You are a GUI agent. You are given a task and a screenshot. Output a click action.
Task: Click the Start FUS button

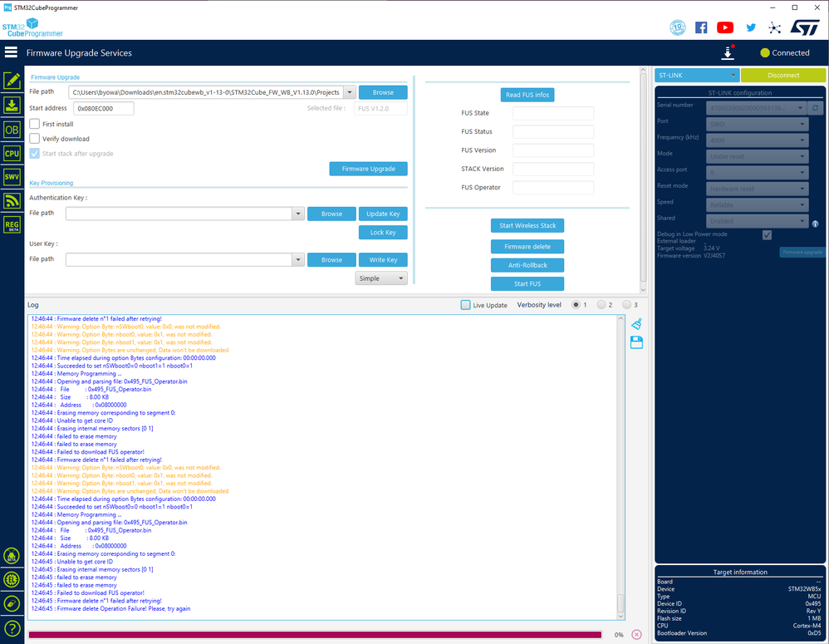coord(527,283)
